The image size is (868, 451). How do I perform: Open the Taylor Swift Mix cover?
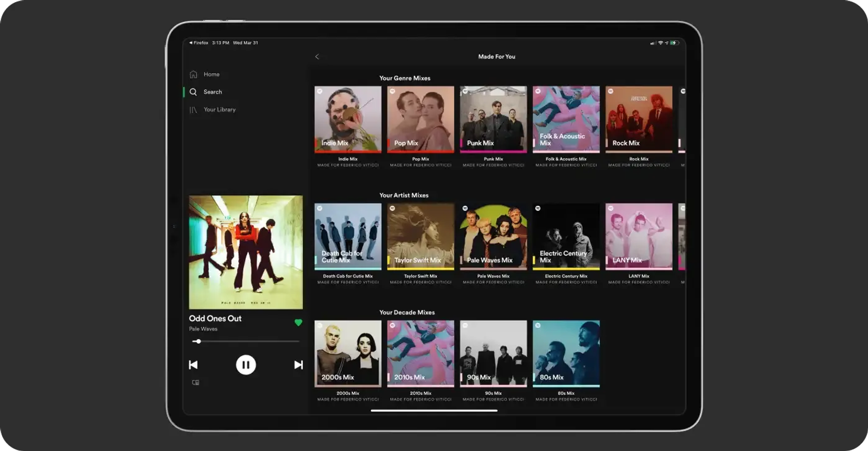[x=420, y=236]
